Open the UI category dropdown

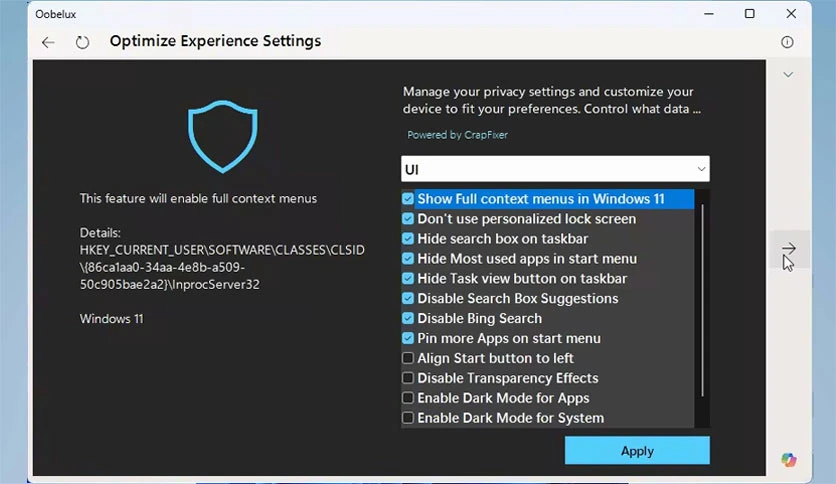pyautogui.click(x=555, y=170)
